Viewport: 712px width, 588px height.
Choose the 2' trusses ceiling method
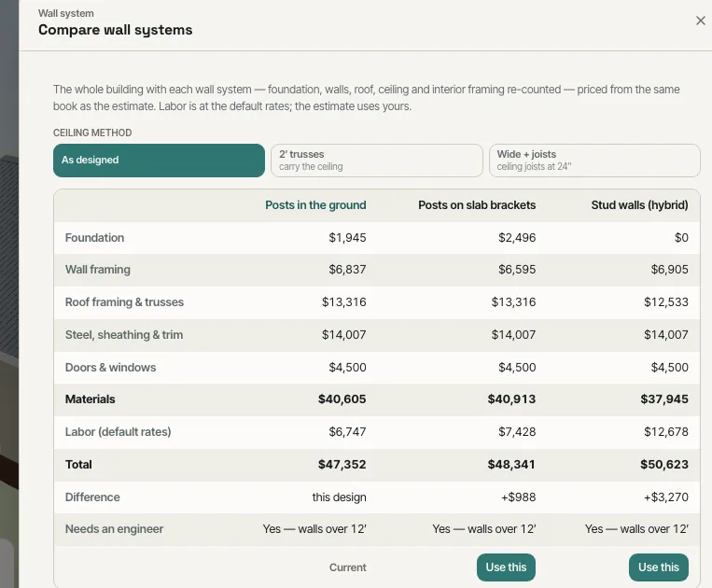[376, 161]
